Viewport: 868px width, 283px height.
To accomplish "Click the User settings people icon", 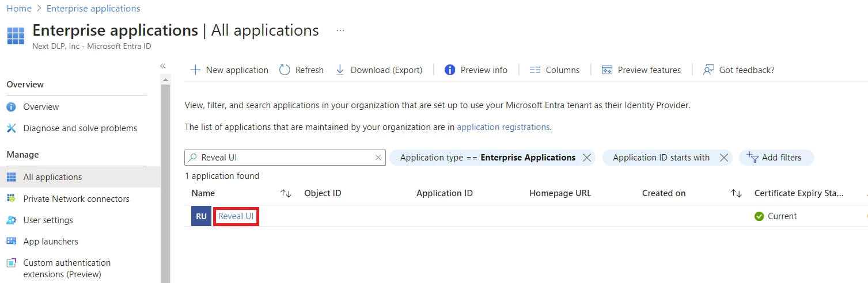I will click(x=12, y=220).
